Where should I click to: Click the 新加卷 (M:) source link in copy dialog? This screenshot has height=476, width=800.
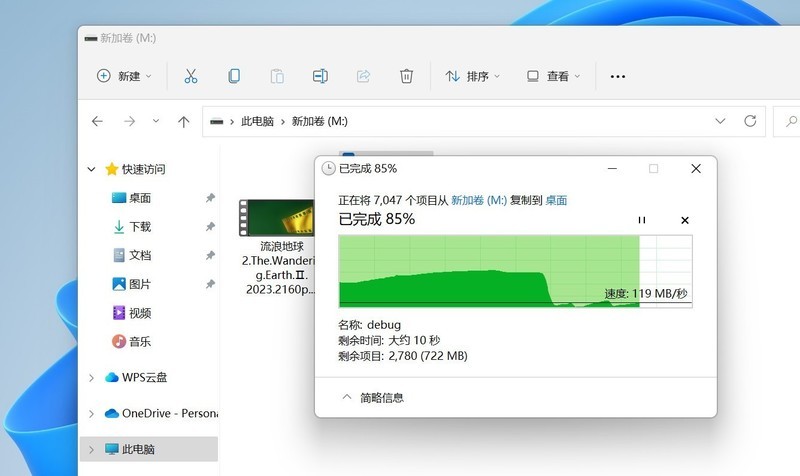click(x=479, y=201)
